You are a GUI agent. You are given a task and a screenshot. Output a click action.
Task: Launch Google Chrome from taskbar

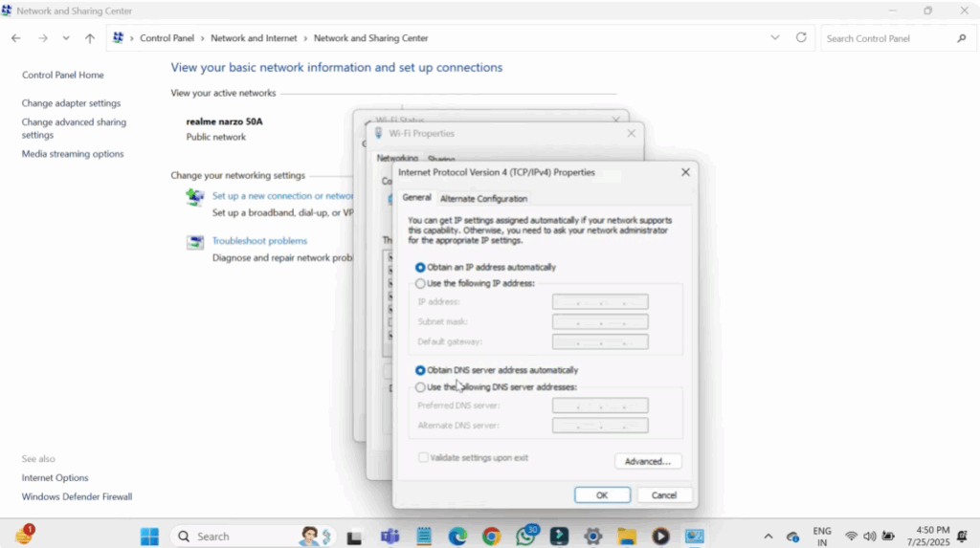491,537
